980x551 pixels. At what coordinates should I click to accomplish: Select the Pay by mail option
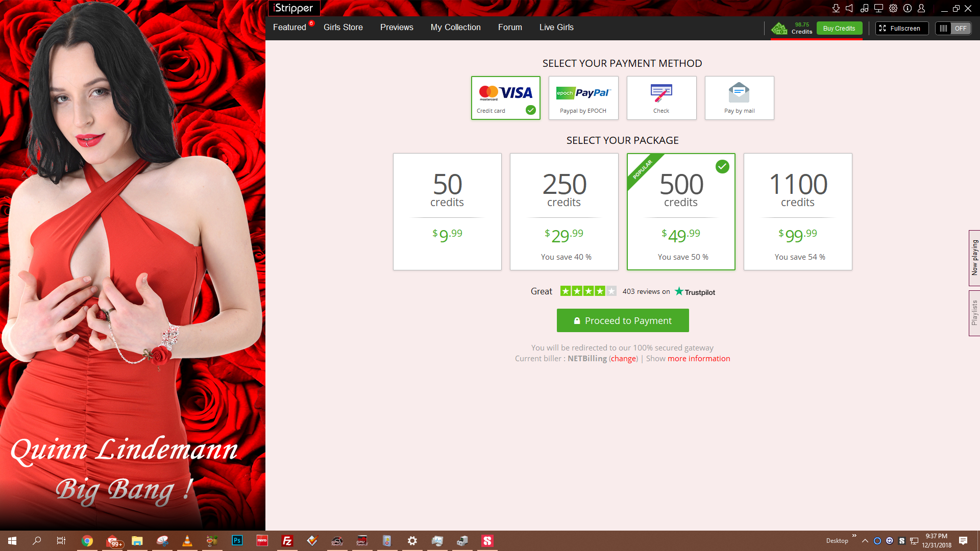click(739, 98)
